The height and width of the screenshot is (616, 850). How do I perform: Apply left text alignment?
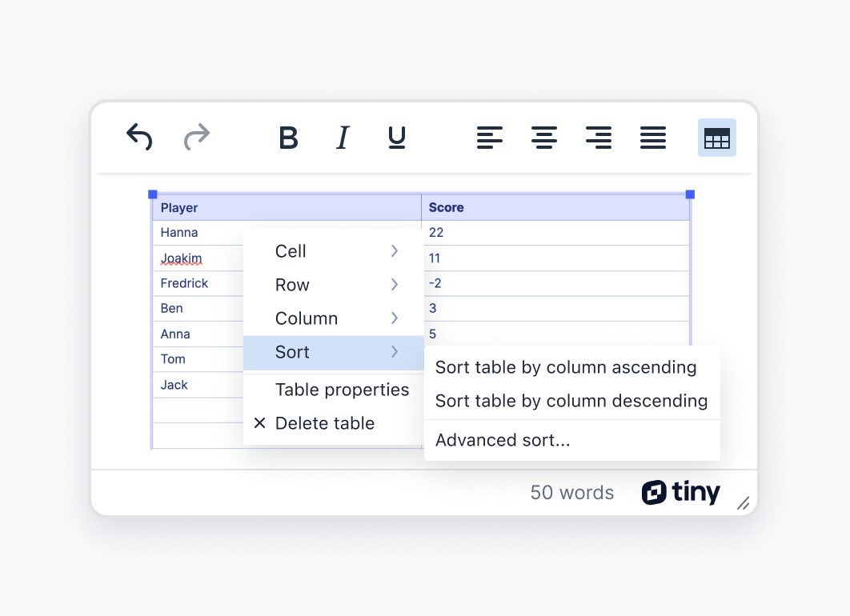tap(490, 138)
